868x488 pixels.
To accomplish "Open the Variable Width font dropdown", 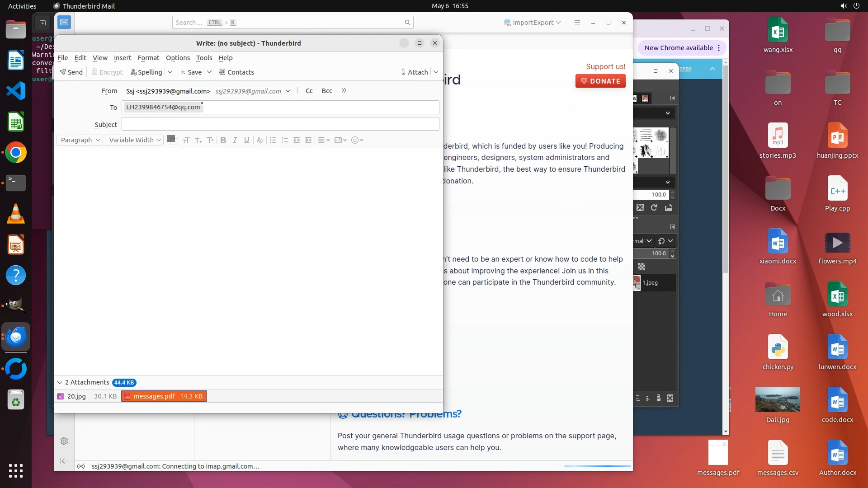I will (x=134, y=140).
